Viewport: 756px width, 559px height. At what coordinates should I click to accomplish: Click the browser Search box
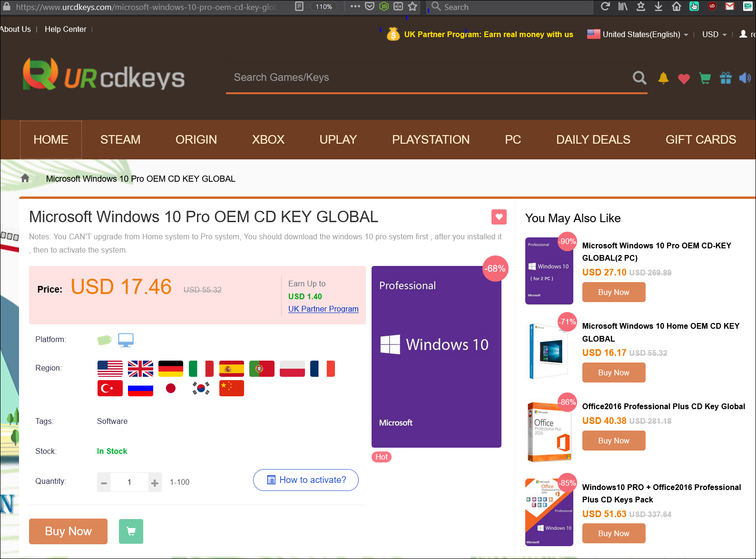pos(510,7)
